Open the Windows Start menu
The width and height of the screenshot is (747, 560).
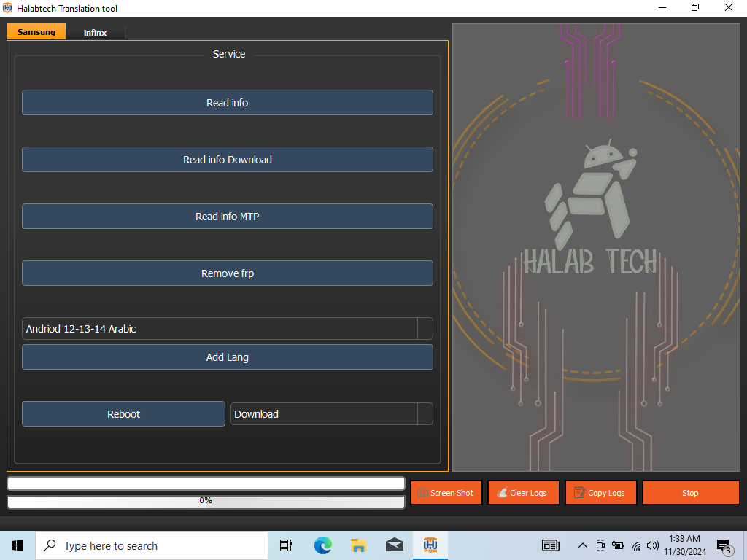(18, 545)
